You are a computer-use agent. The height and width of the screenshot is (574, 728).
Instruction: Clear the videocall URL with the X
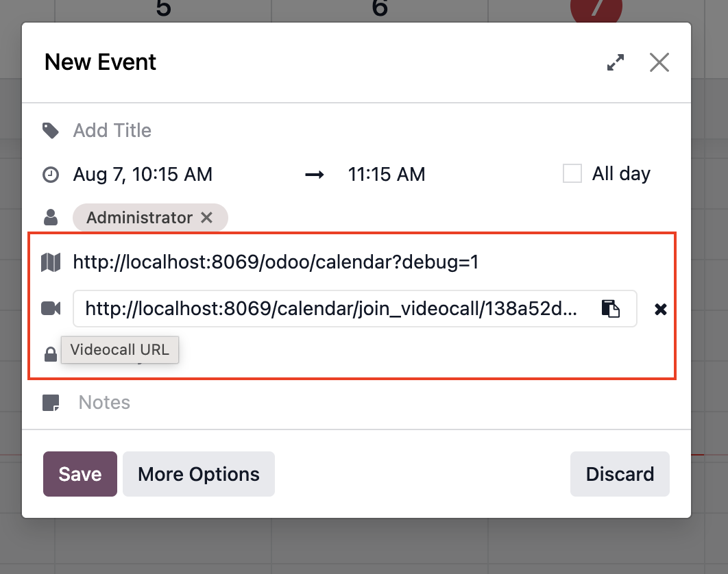click(660, 309)
